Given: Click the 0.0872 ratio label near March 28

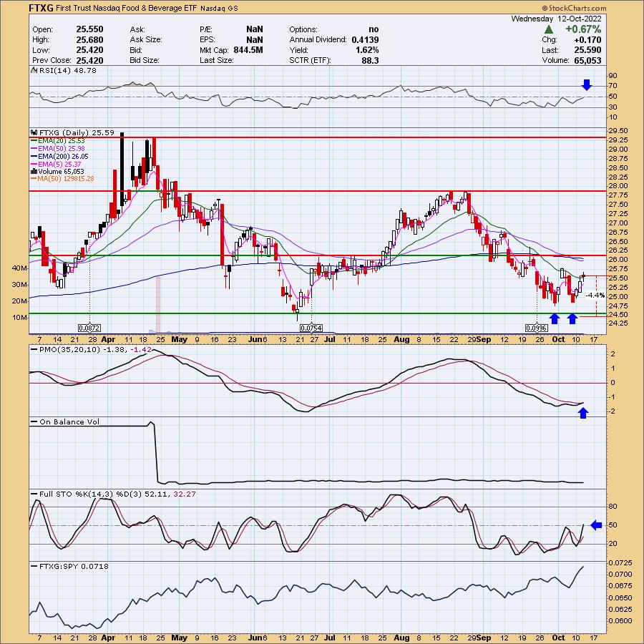Looking at the screenshot, I should (x=89, y=328).
